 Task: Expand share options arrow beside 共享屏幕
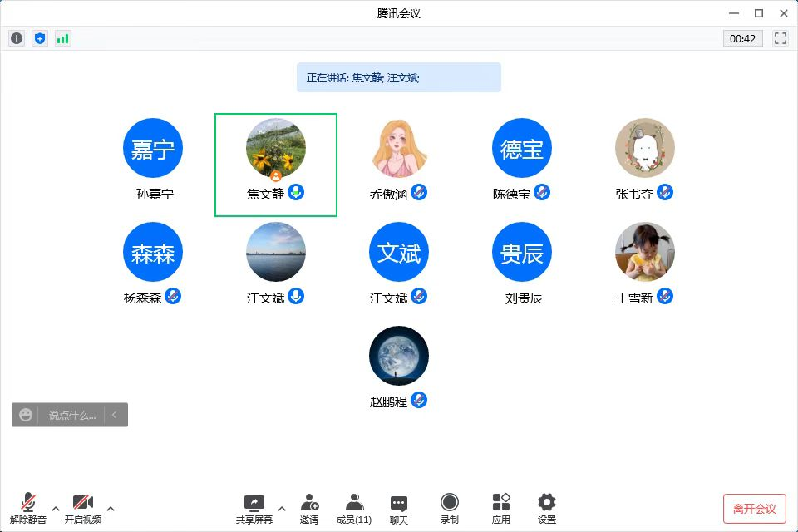(281, 508)
